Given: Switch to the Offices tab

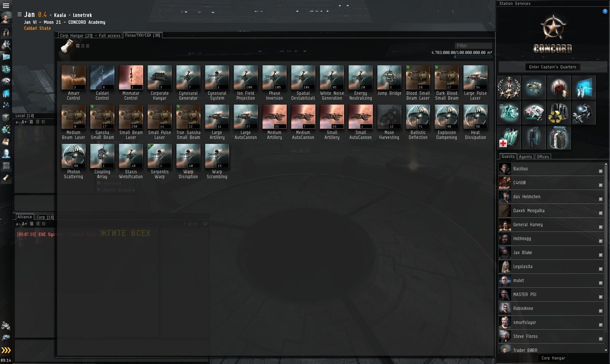Looking at the screenshot, I should [543, 157].
